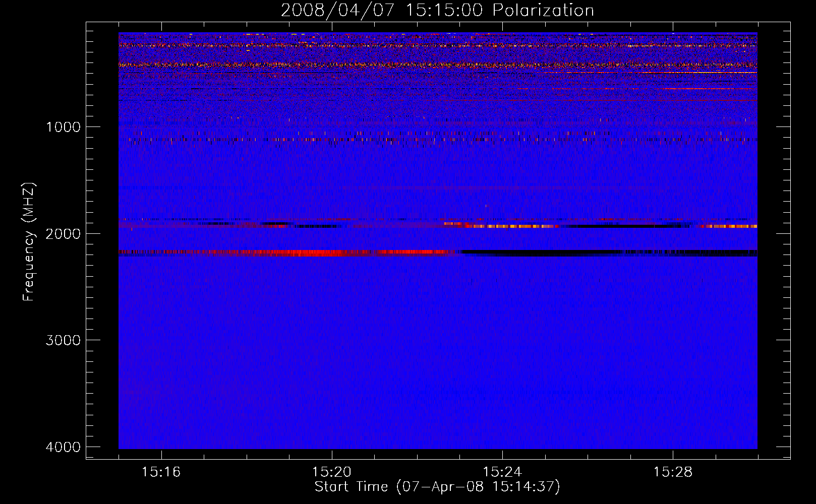Click the 1000 frequency tick label
The height and width of the screenshot is (504, 816).
(63, 127)
